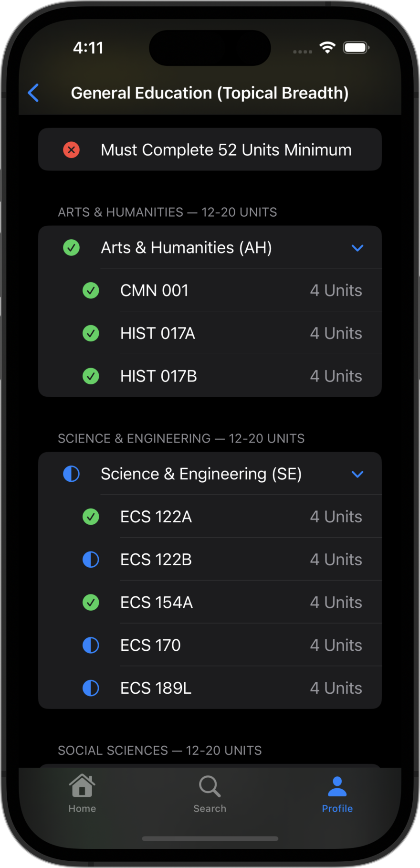The image size is (420, 868).
Task: Tap the home indicator bar
Action: click(x=210, y=838)
